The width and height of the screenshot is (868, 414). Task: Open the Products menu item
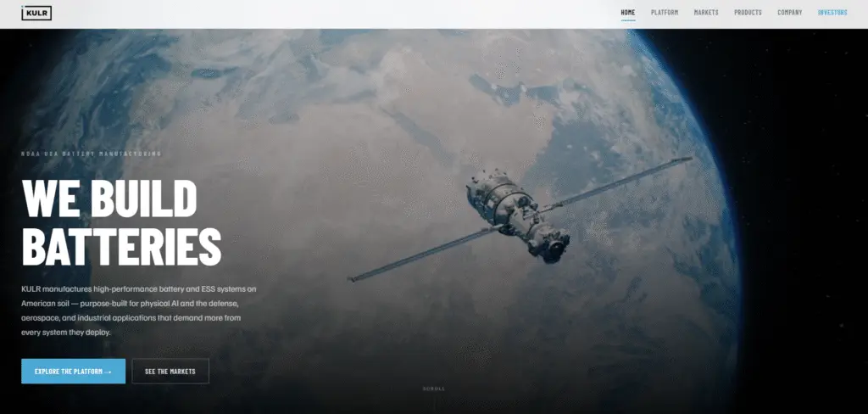[x=748, y=12]
